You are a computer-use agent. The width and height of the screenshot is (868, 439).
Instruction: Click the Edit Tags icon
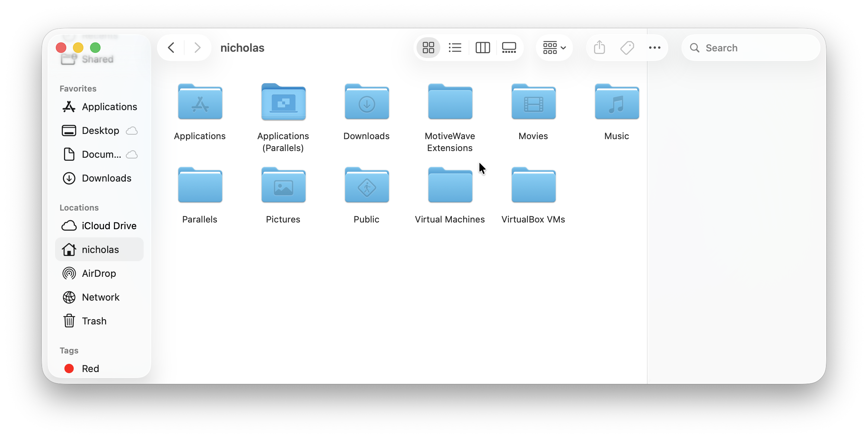(x=627, y=48)
